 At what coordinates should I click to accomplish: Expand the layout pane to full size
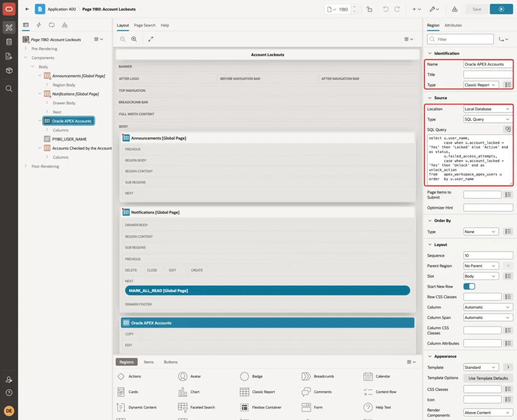pyautogui.click(x=150, y=39)
